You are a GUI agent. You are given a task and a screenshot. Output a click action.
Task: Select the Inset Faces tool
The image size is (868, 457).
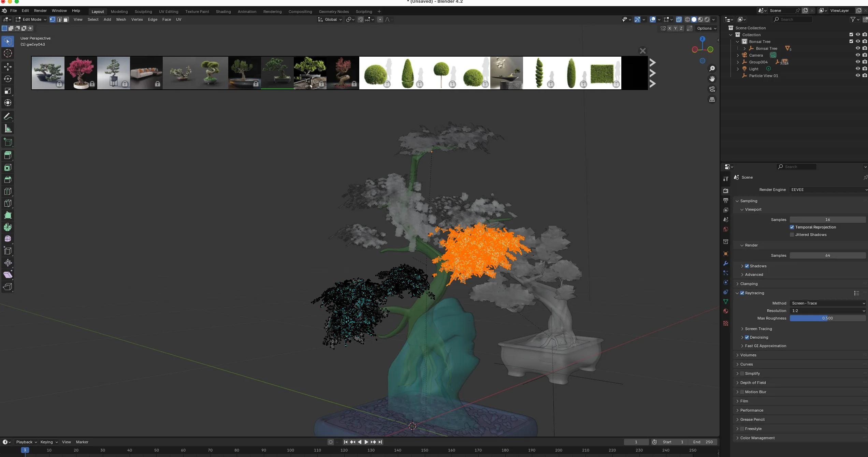click(8, 167)
